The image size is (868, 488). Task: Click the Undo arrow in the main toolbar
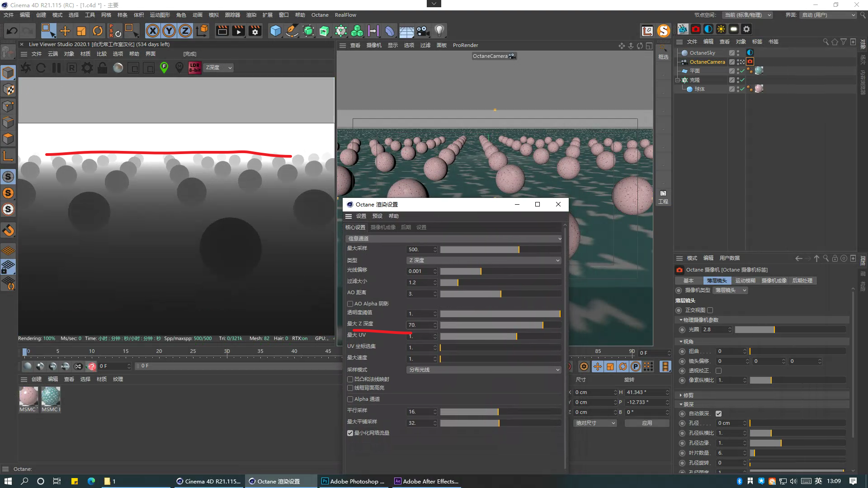point(12,31)
